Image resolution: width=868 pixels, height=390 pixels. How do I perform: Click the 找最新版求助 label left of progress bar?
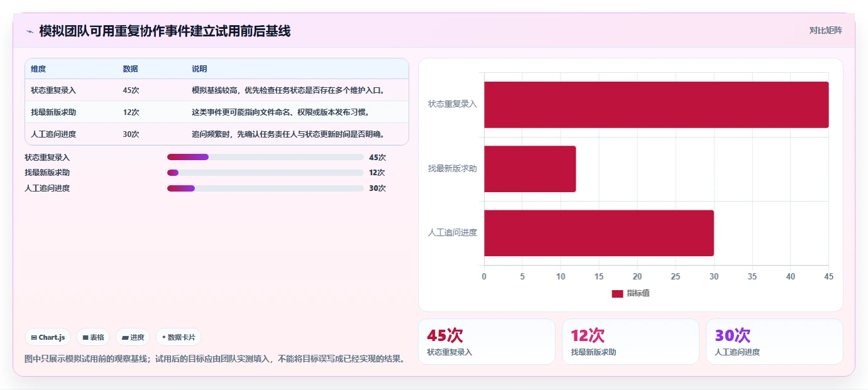47,173
